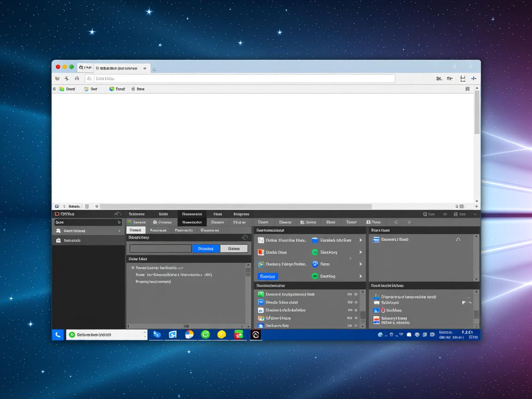Click the multicolor pie-chart icon in the taskbar
532x399 pixels.
(189, 335)
